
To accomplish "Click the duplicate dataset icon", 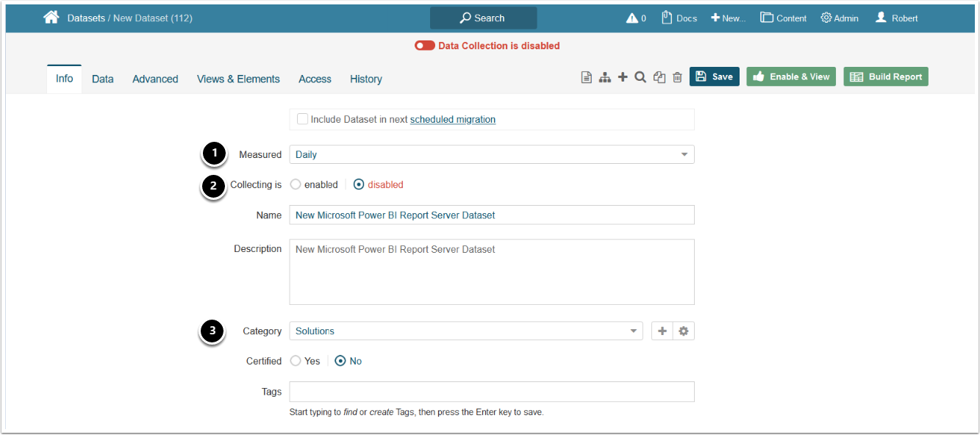I will pyautogui.click(x=659, y=77).
